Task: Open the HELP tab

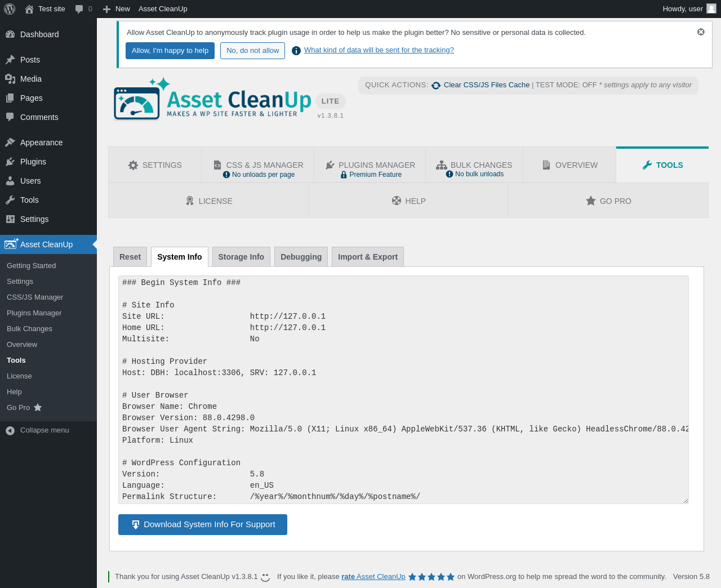Action: pyautogui.click(x=408, y=201)
